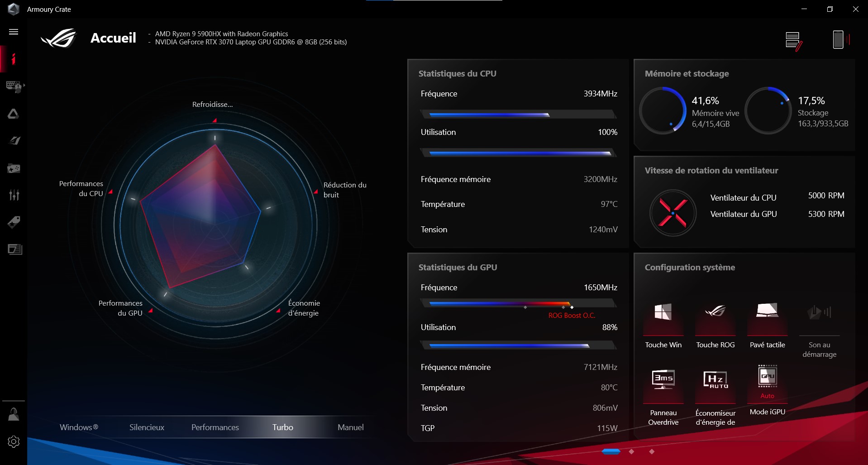
Task: Toggle Économiseur d'énergie Hz Auto
Action: coord(715,397)
